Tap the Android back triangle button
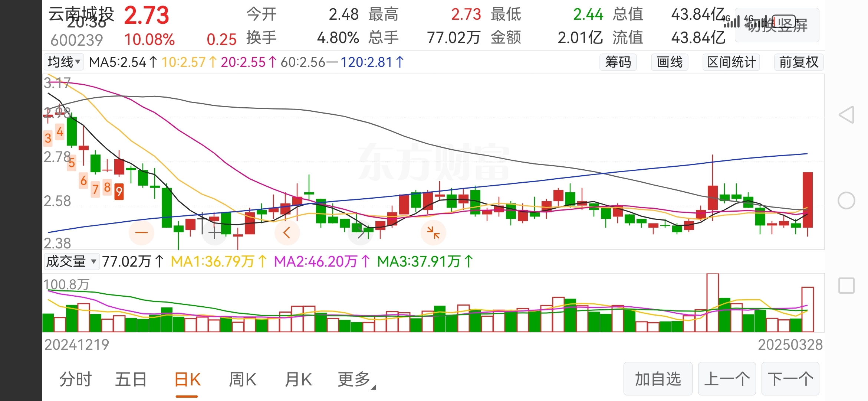The height and width of the screenshot is (401, 868). [846, 115]
